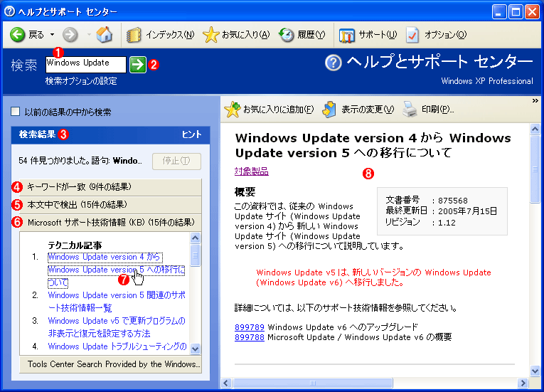
Task: Click the grayed Forward arrow icon
Action: [70, 34]
